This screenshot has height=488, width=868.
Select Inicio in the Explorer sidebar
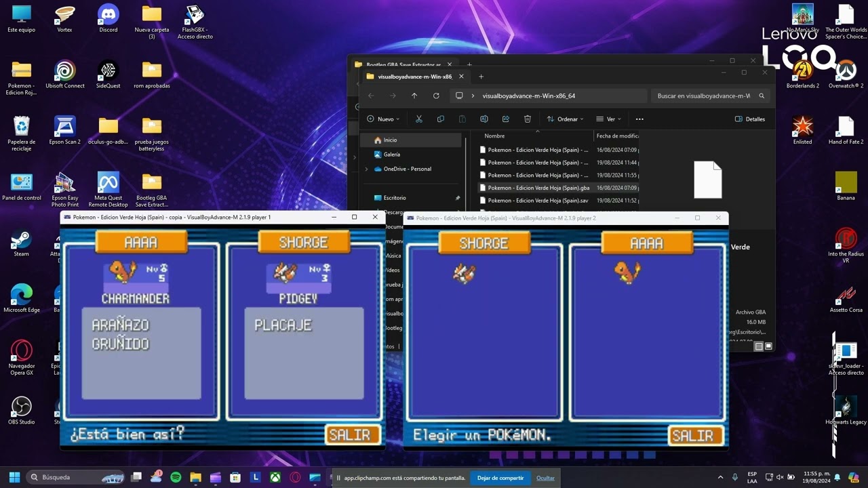[412, 140]
